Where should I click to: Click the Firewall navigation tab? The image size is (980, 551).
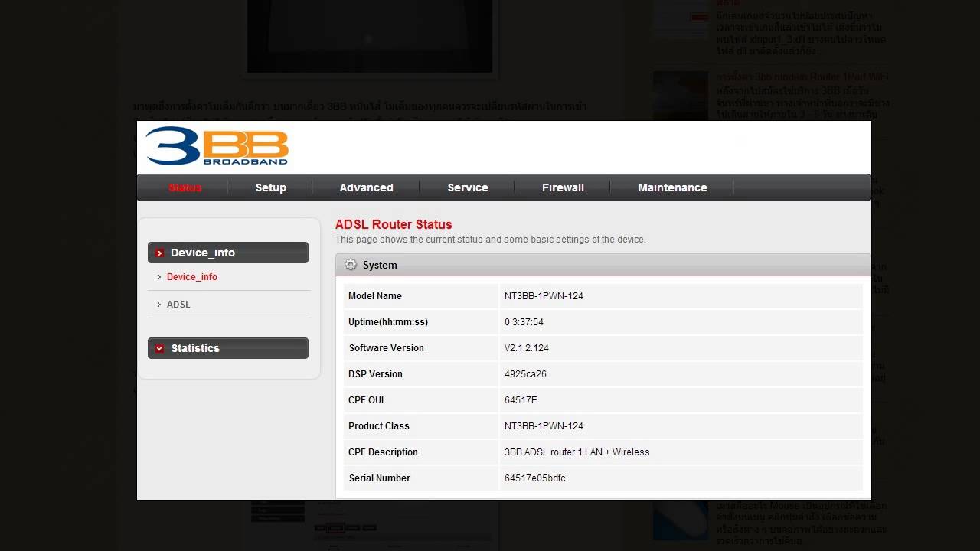click(x=563, y=187)
